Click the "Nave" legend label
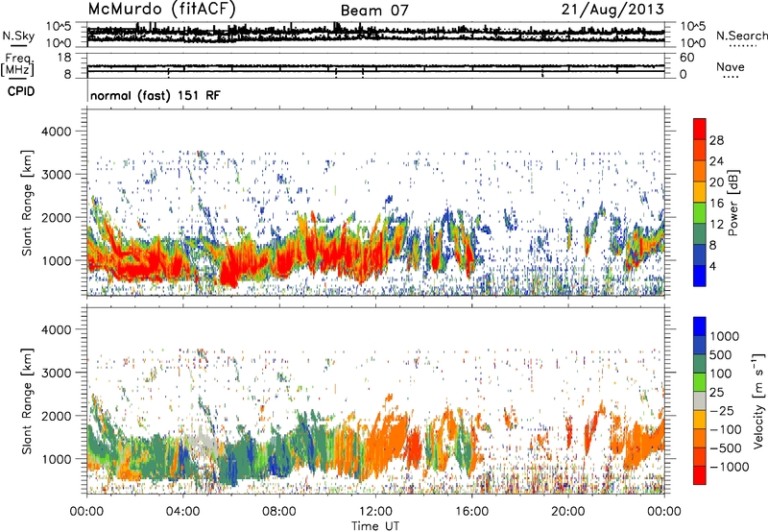 pos(730,66)
